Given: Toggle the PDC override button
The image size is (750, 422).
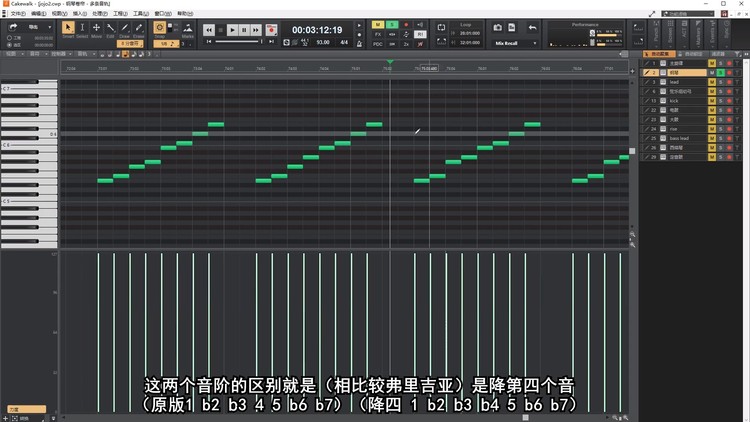Looking at the screenshot, I should 378,44.
